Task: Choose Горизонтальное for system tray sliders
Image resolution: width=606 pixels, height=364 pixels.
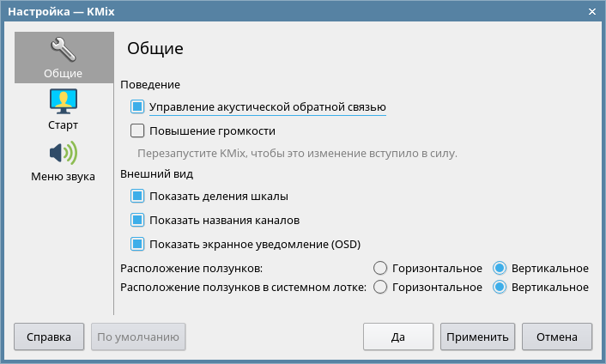Action: tap(381, 287)
